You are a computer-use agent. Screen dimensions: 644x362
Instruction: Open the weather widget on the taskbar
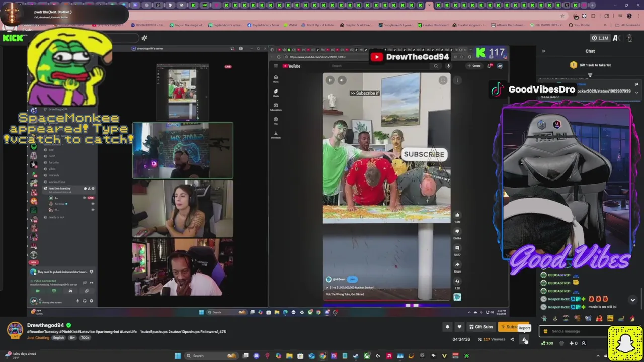coord(21,355)
